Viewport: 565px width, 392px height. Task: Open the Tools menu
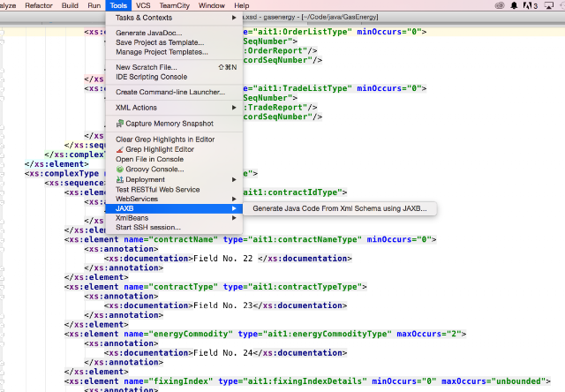pos(118,5)
